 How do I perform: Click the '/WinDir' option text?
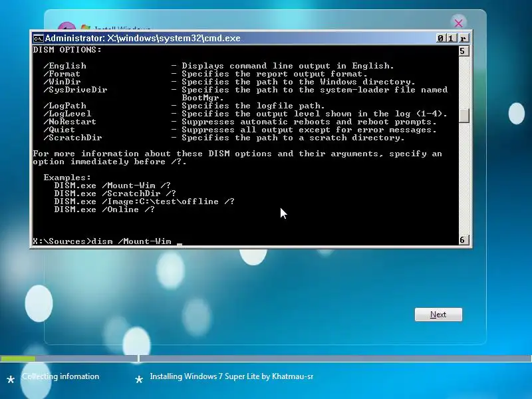click(x=62, y=82)
